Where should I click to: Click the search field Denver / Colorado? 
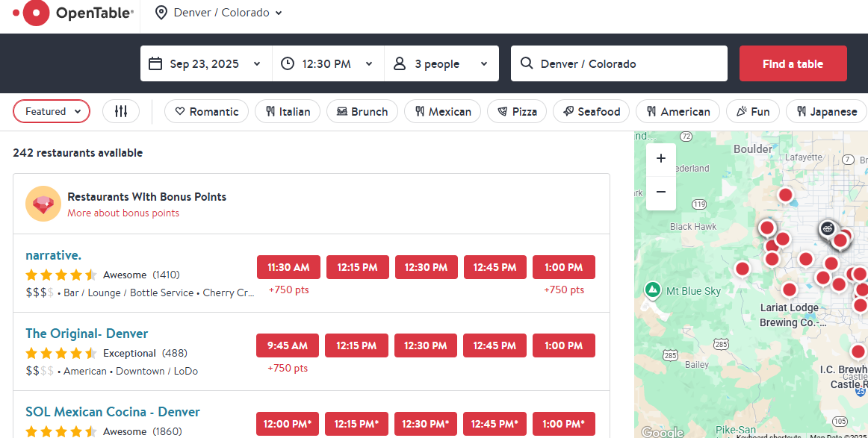pos(619,63)
